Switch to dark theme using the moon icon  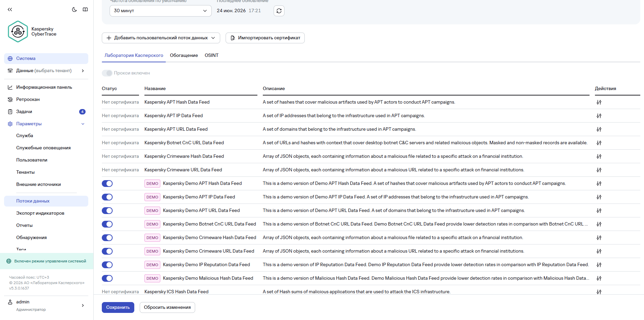[74, 9]
